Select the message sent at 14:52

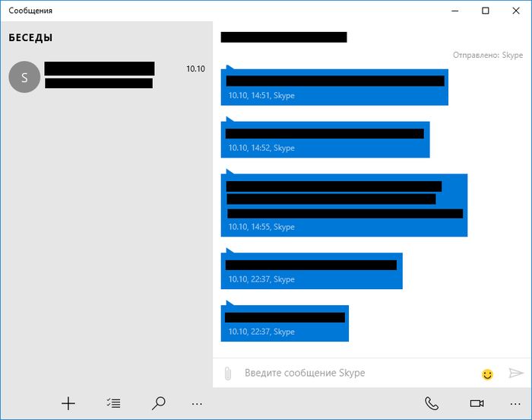point(325,139)
